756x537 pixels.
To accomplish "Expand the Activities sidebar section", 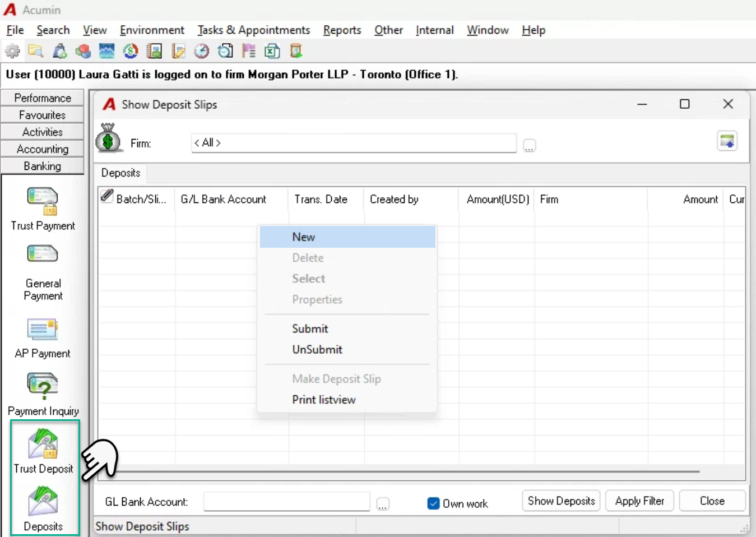I will point(43,132).
